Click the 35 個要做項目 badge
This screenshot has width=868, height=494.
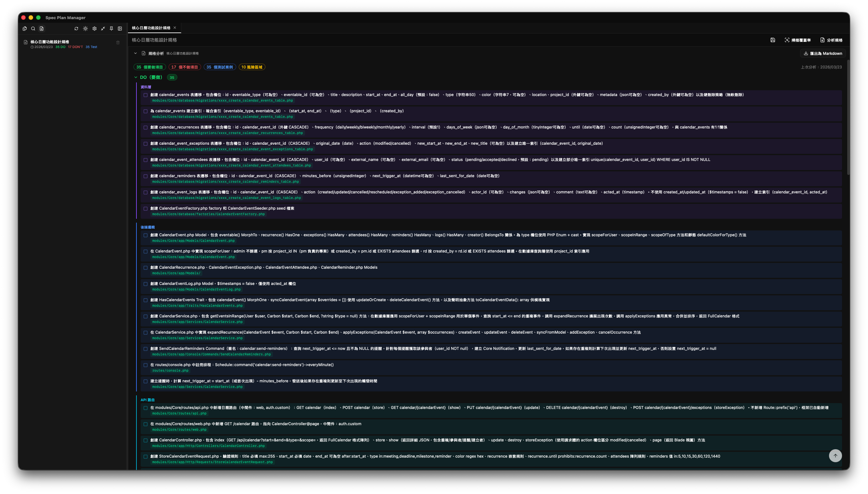tap(150, 67)
